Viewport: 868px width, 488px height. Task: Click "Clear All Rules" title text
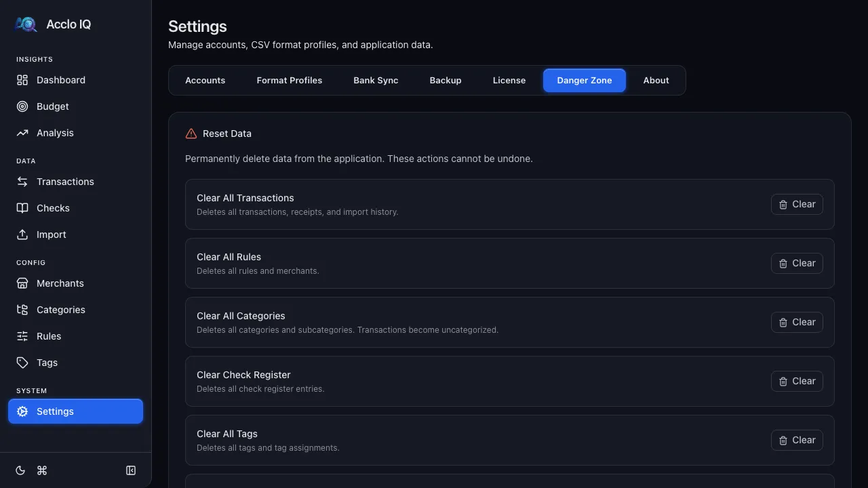point(229,257)
